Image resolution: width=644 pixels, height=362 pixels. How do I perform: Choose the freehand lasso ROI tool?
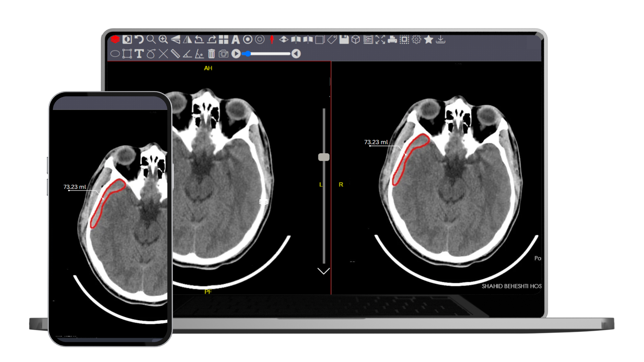click(151, 54)
